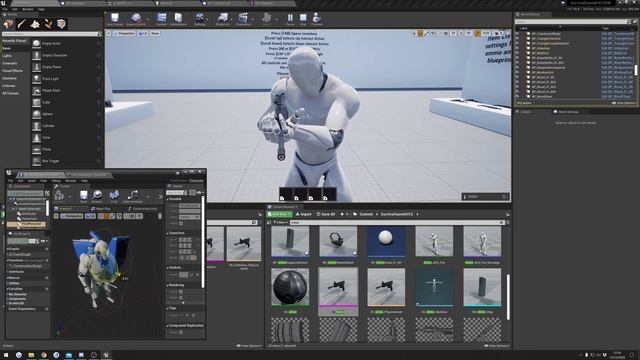Image resolution: width=640 pixels, height=360 pixels.
Task: Click Add New in the Content Browser
Action: click(280, 214)
